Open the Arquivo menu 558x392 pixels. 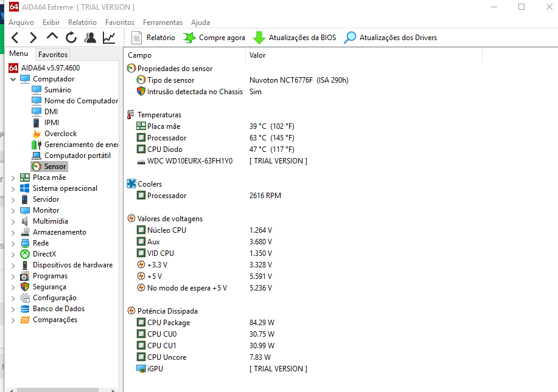pyautogui.click(x=21, y=22)
